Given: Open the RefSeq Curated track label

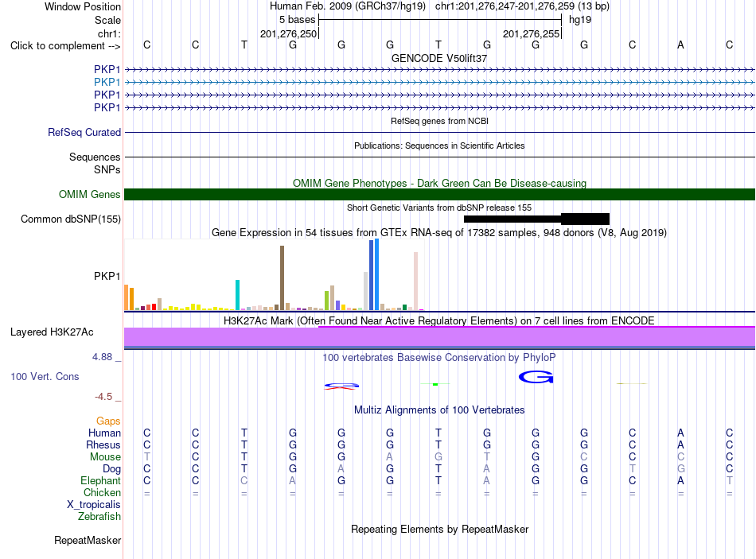Looking at the screenshot, I should point(84,132).
